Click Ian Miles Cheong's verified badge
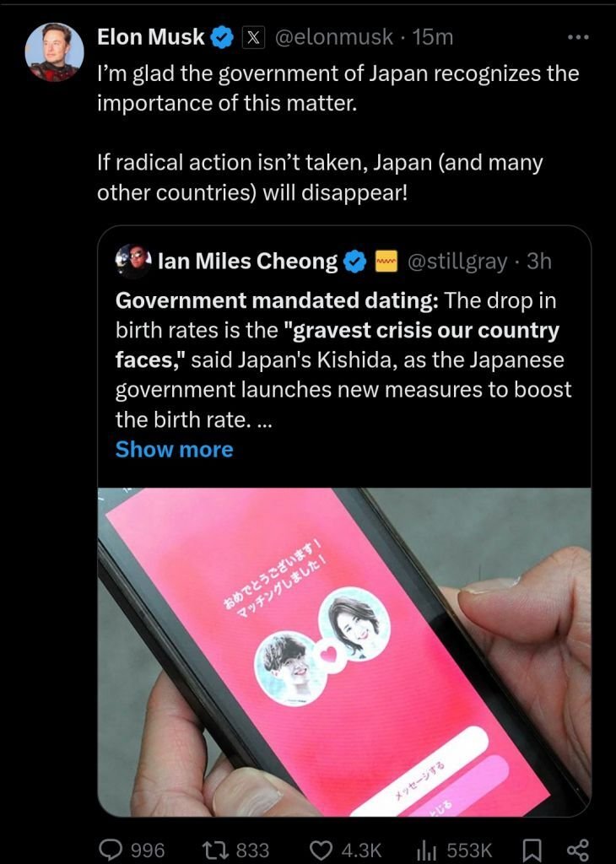Screen dimensions: 616x864 point(355,262)
